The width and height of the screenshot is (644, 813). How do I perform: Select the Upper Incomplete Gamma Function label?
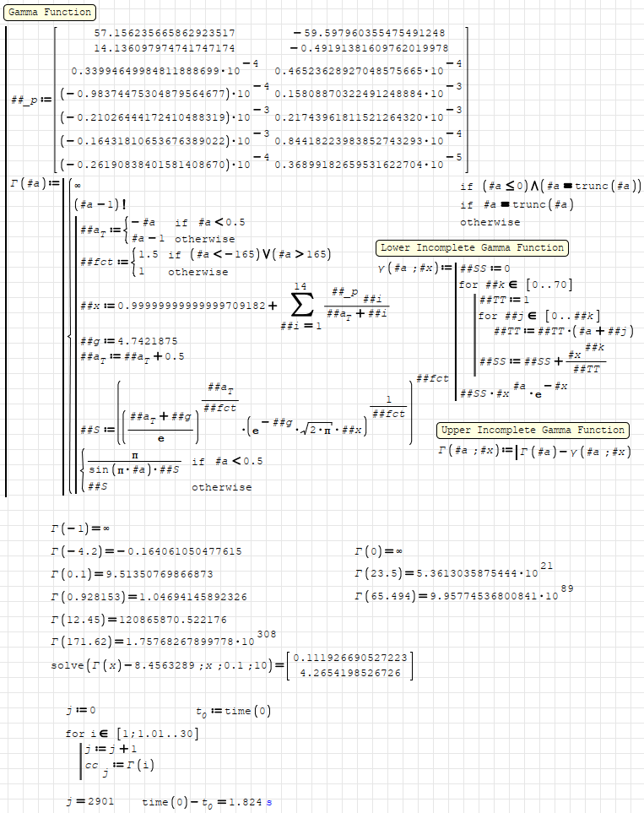click(533, 431)
